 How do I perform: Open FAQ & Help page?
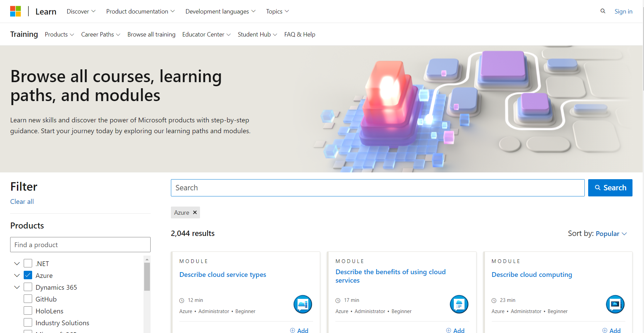coord(299,34)
